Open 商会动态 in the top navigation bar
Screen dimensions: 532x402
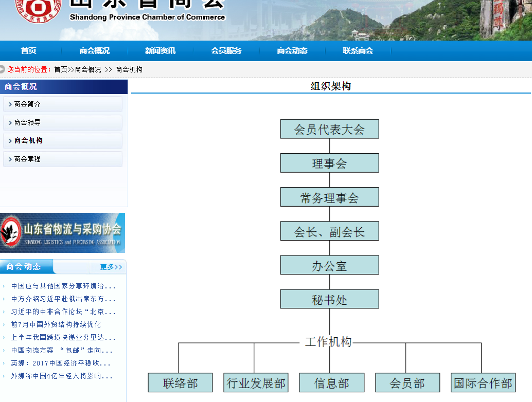(292, 51)
